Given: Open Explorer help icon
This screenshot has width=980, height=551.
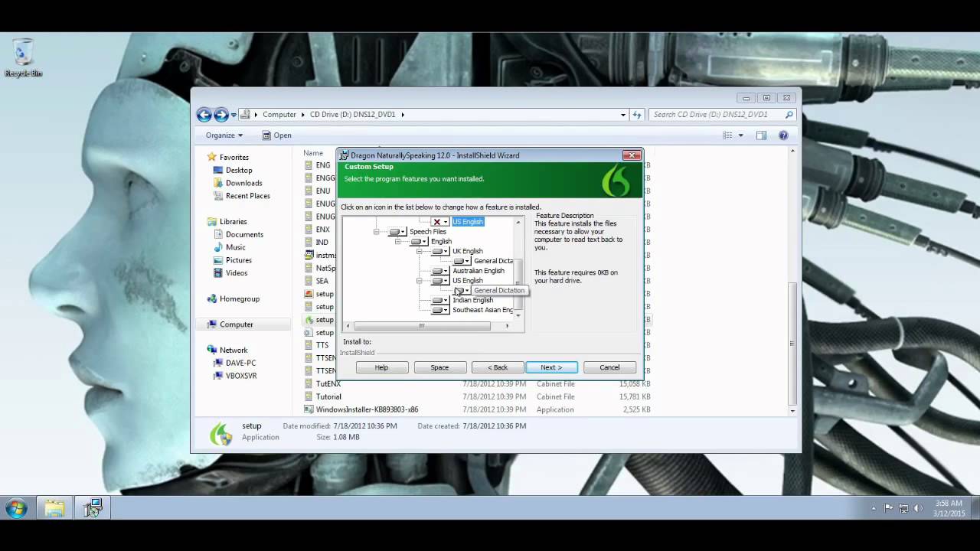Looking at the screenshot, I should (x=783, y=135).
